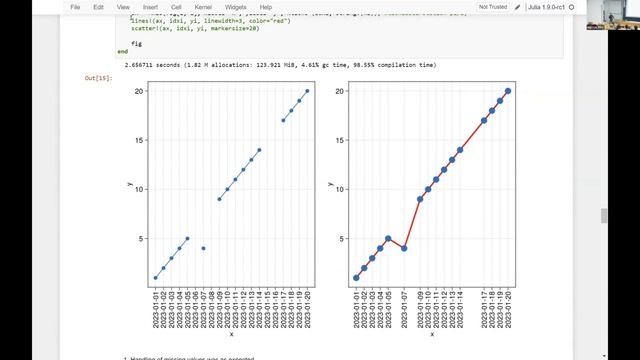The height and width of the screenshot is (360, 640).
Task: Click the Julia 1.9.0-rc1 kernel name
Action: pyautogui.click(x=547, y=7)
